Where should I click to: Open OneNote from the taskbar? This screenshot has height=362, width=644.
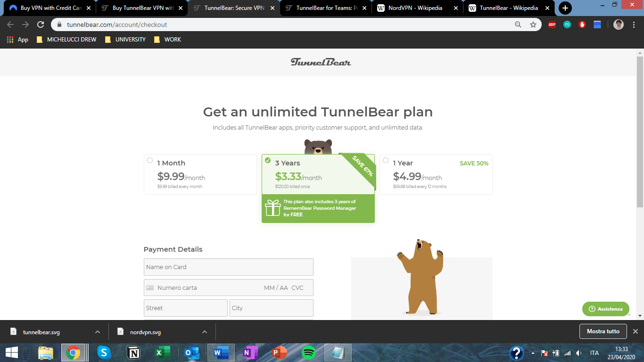coord(250,353)
